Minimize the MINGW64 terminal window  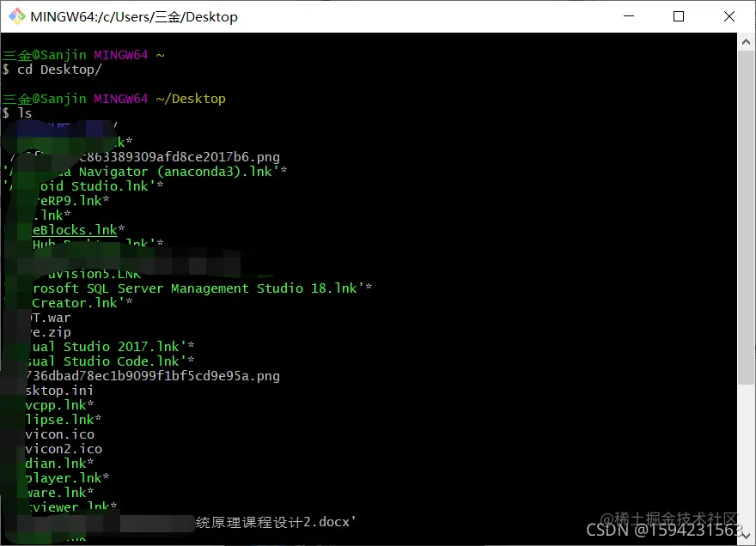pyautogui.click(x=629, y=16)
